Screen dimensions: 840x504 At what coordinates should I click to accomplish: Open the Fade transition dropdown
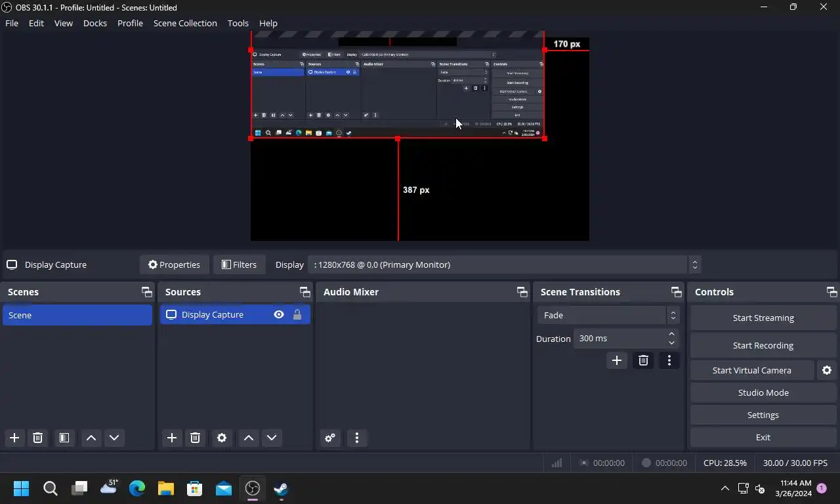click(608, 315)
